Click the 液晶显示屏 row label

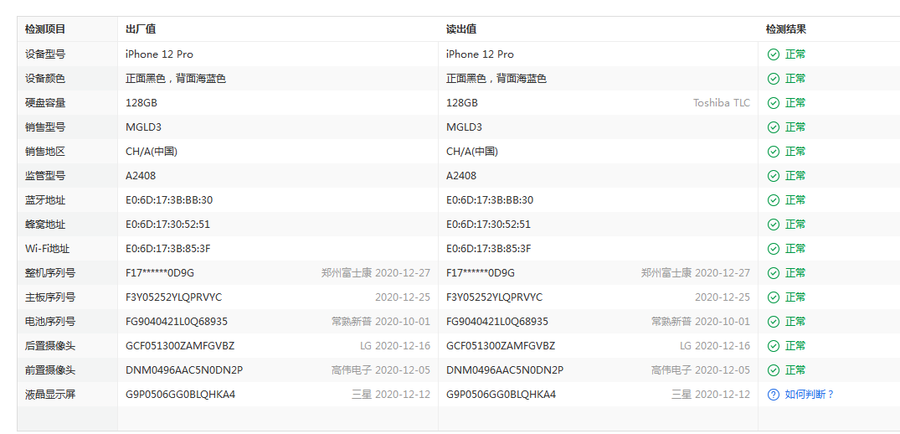50,394
